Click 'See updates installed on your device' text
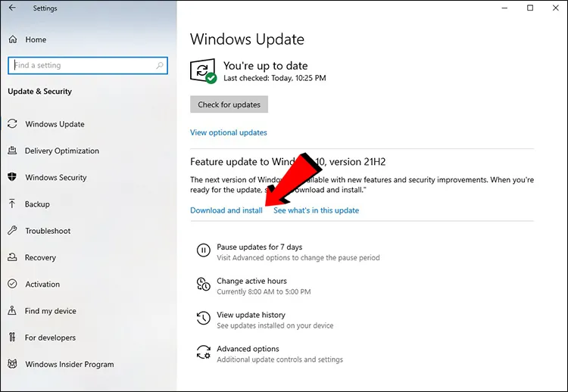 click(x=275, y=325)
